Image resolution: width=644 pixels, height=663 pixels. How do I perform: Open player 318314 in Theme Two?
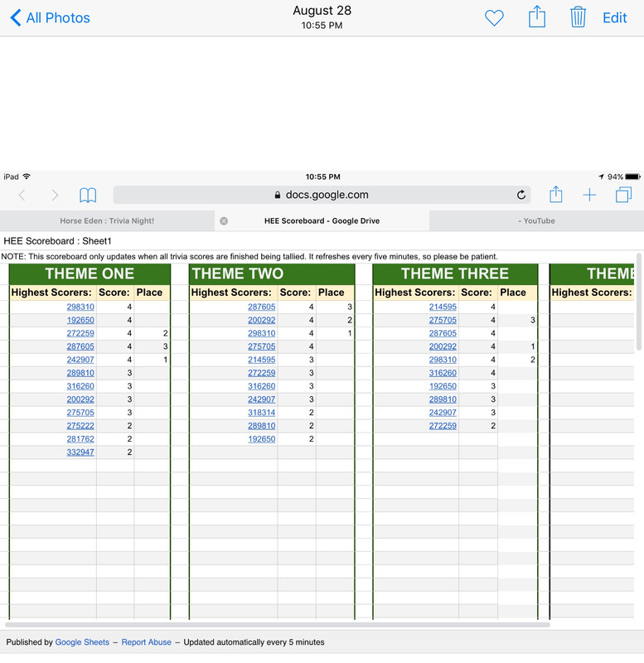(x=261, y=413)
